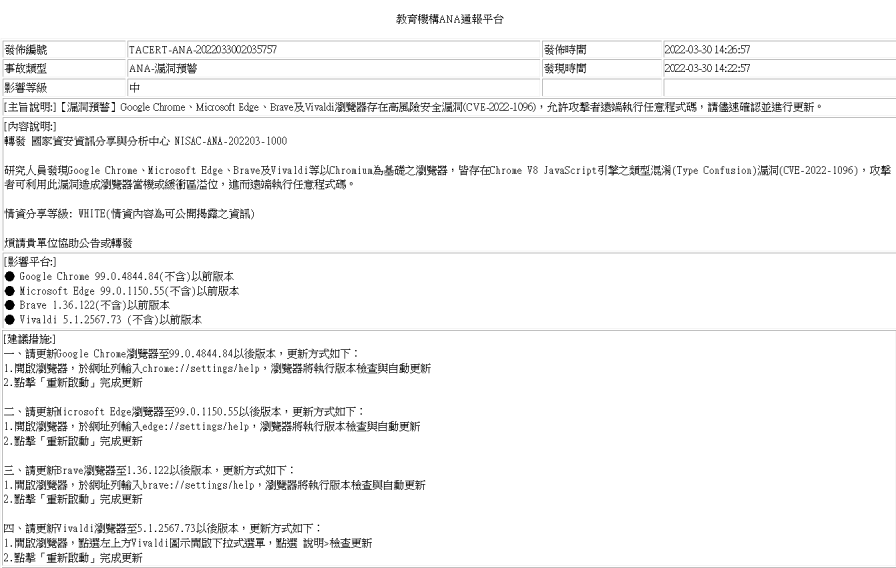Select the Microsoft Edge 99.0.1150.55 affected version line

pyautogui.click(x=122, y=291)
